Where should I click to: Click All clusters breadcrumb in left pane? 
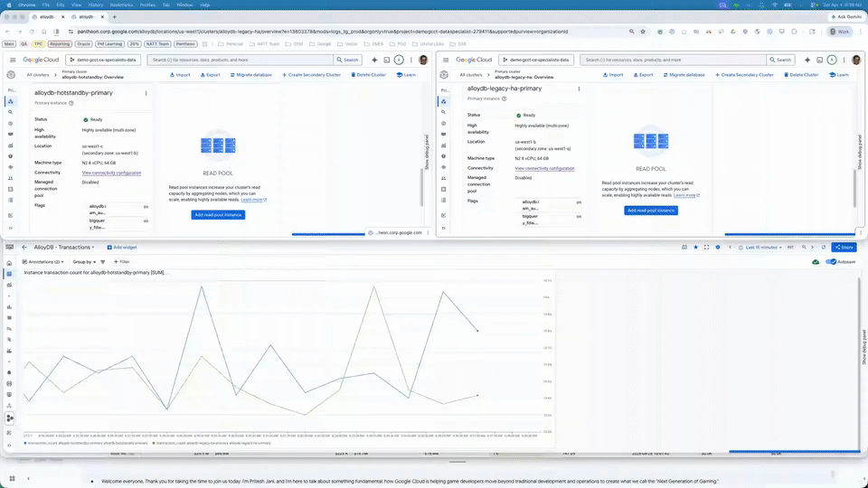tap(38, 75)
